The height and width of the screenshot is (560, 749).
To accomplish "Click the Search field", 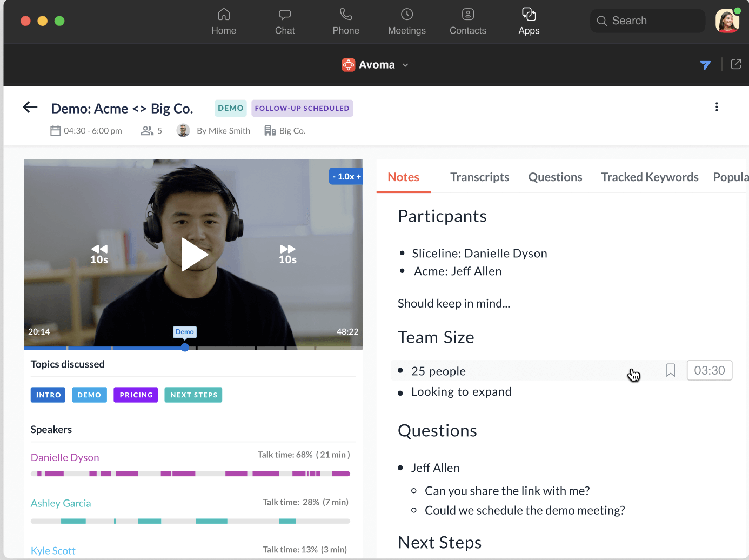I will (x=647, y=21).
